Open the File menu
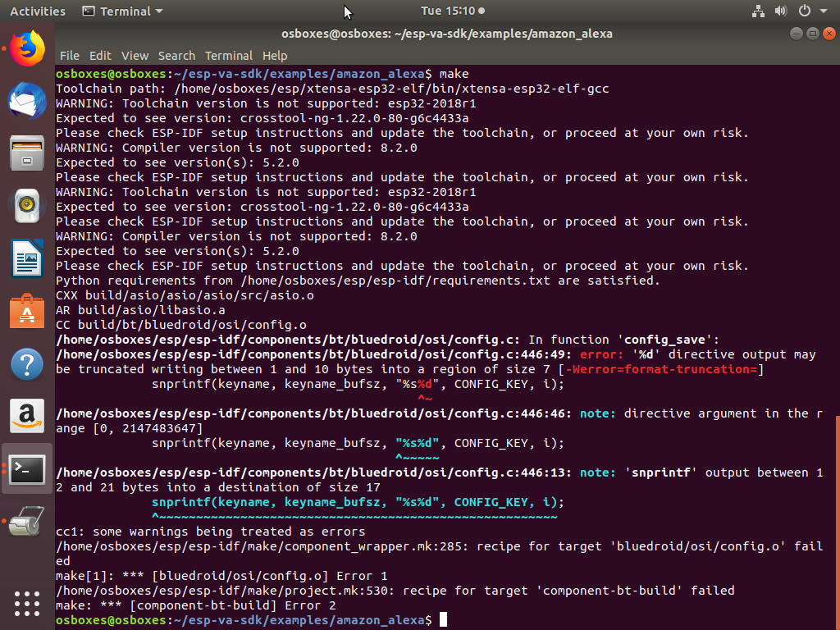The width and height of the screenshot is (840, 630). tap(69, 55)
